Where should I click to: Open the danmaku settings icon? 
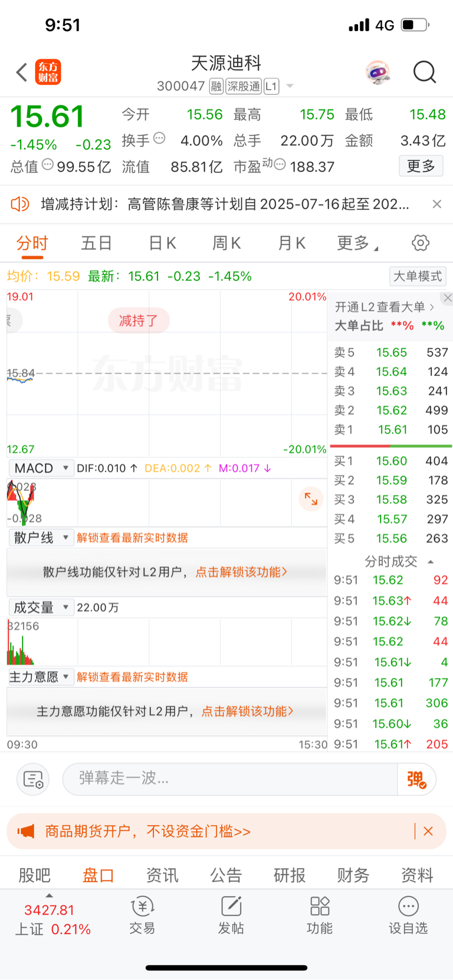pos(33,779)
